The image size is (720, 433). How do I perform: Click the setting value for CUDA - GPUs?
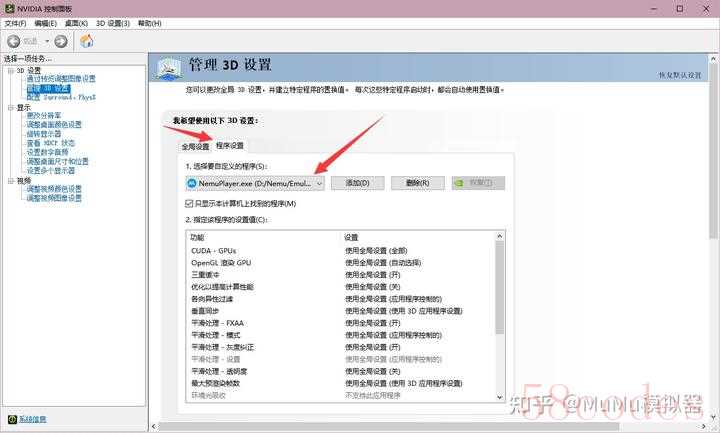(x=376, y=251)
